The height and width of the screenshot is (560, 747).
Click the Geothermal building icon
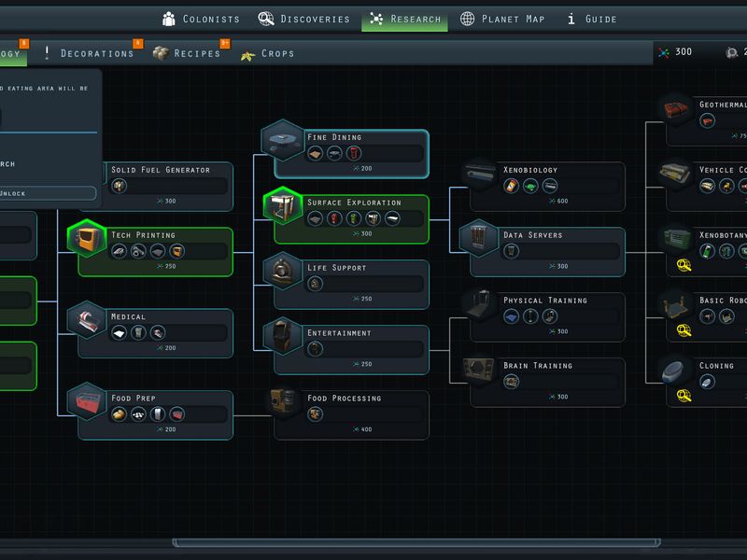[675, 108]
